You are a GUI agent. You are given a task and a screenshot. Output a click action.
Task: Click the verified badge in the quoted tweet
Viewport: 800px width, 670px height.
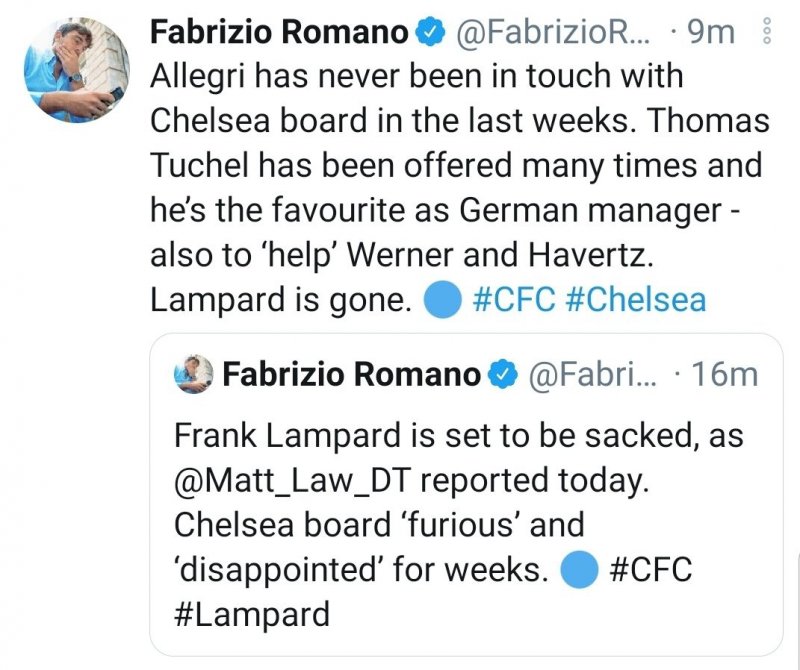(501, 375)
